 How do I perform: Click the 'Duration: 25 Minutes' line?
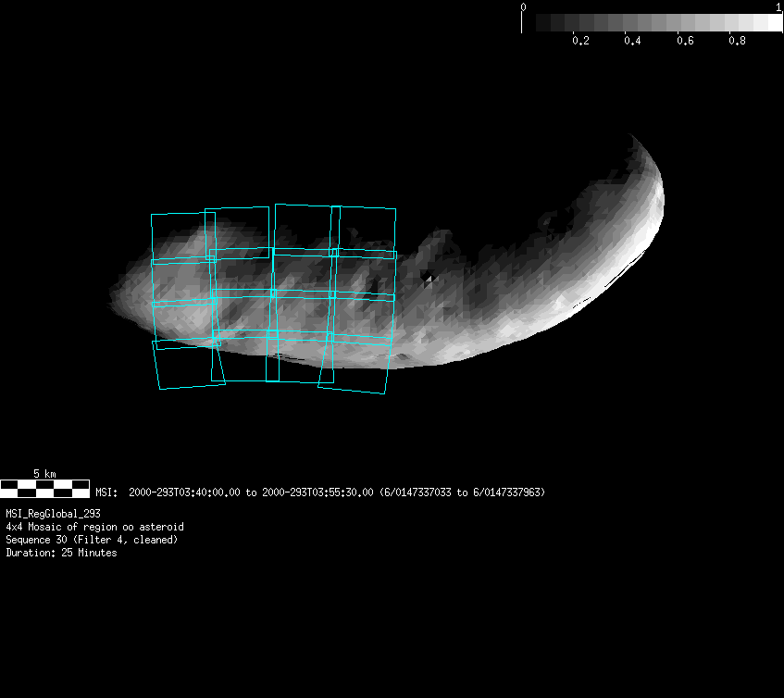point(61,553)
